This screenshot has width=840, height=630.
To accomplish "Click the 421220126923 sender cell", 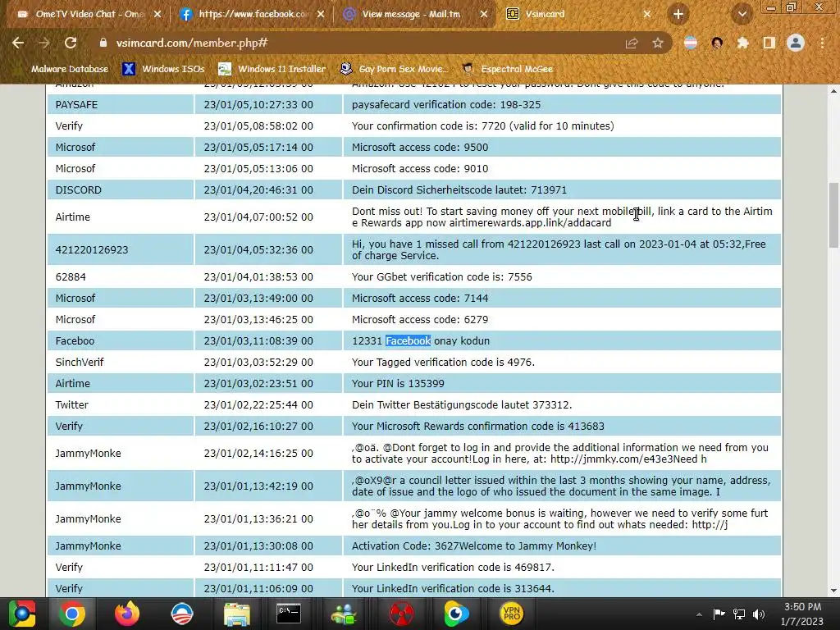I will 121,249.
